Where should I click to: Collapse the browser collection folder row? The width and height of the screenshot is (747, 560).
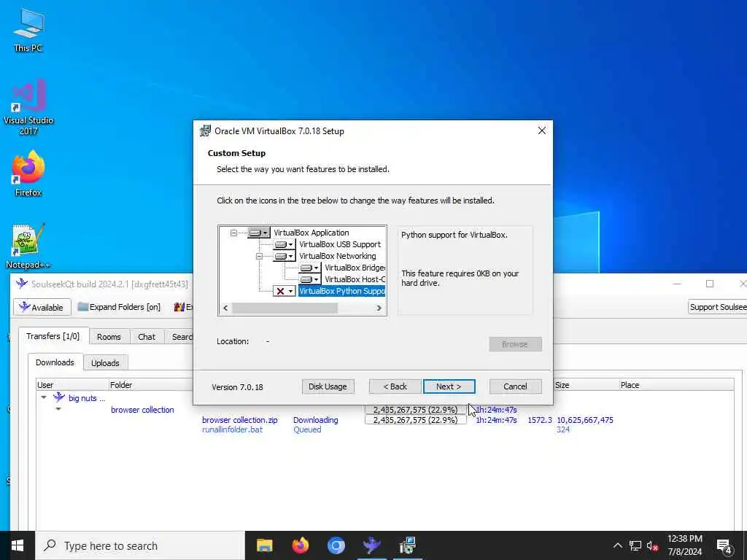pos(58,408)
